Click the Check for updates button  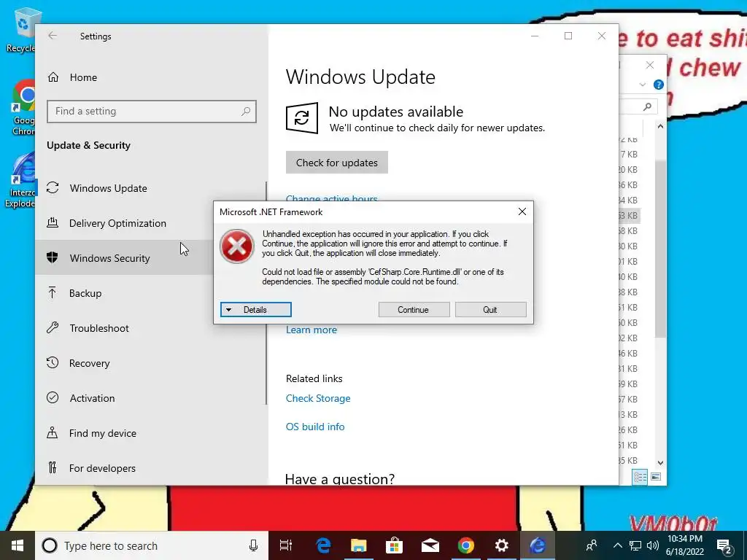coord(337,163)
